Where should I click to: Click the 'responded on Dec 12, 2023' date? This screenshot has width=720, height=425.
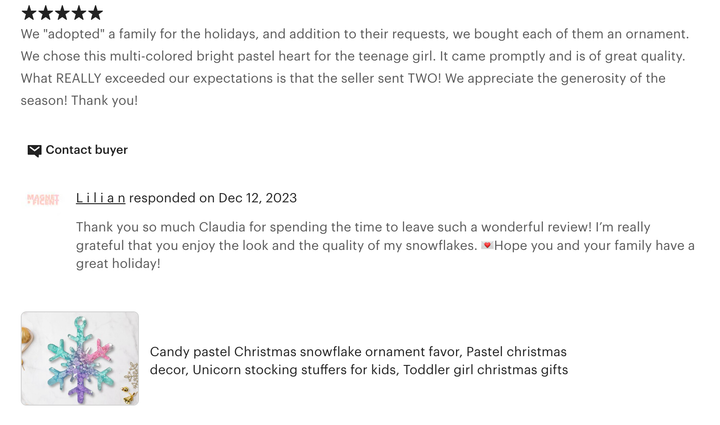pyautogui.click(x=213, y=198)
